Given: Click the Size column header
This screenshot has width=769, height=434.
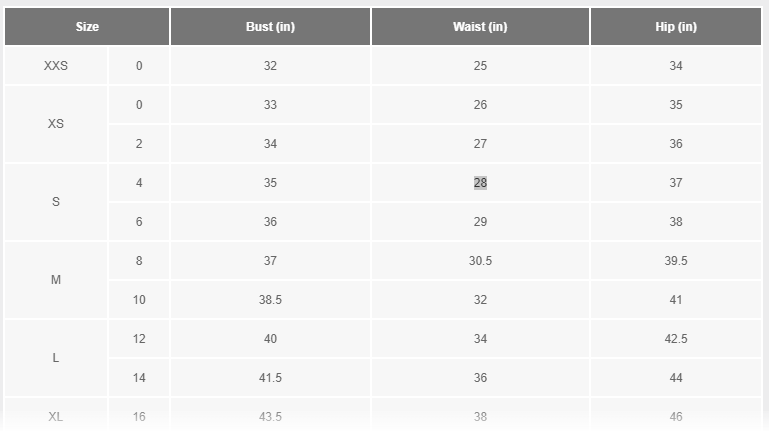Looking at the screenshot, I should 87,26.
